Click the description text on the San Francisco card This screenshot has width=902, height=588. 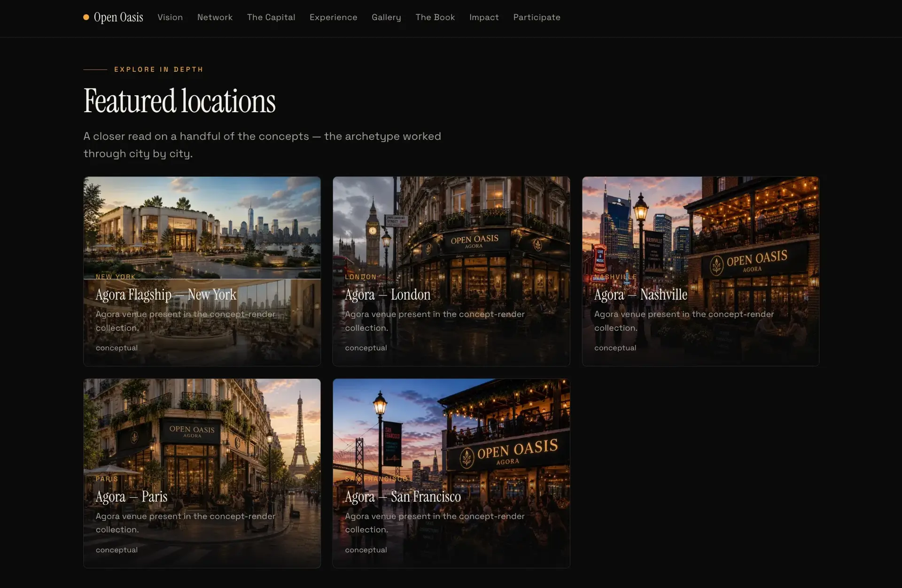(435, 523)
